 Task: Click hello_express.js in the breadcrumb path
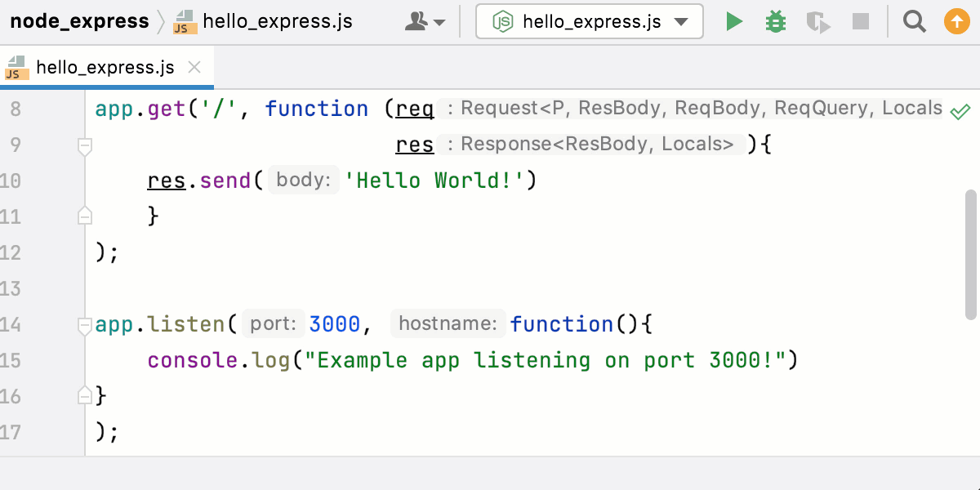277,22
